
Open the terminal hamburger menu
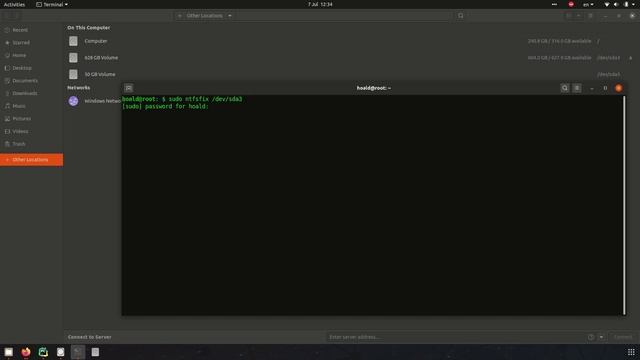(577, 88)
